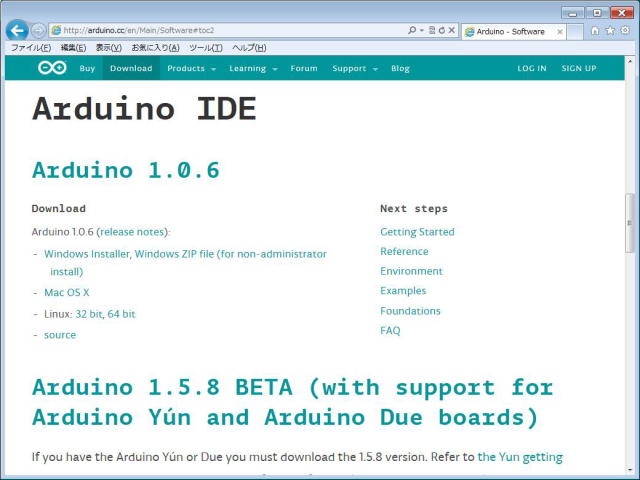Click the Arduino 1.0.6 heading
The image size is (640, 480).
coord(126,170)
